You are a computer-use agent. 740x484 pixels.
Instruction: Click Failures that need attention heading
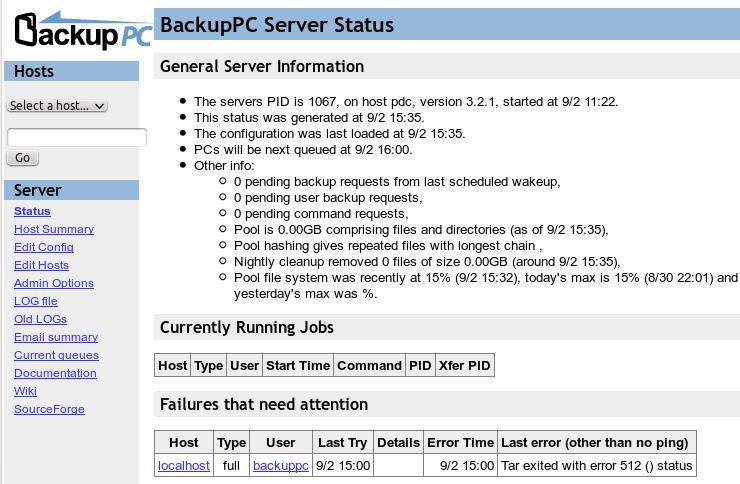264,404
